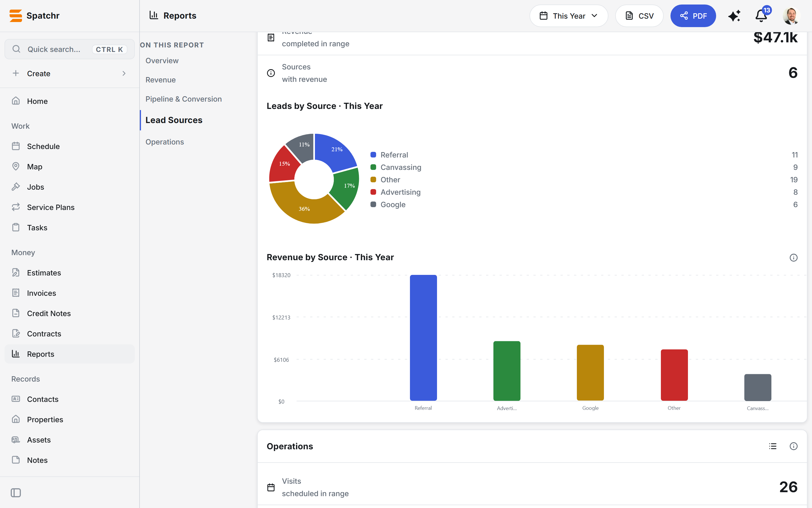
Task: Click the calendar icon beside Visits
Action: click(271, 487)
